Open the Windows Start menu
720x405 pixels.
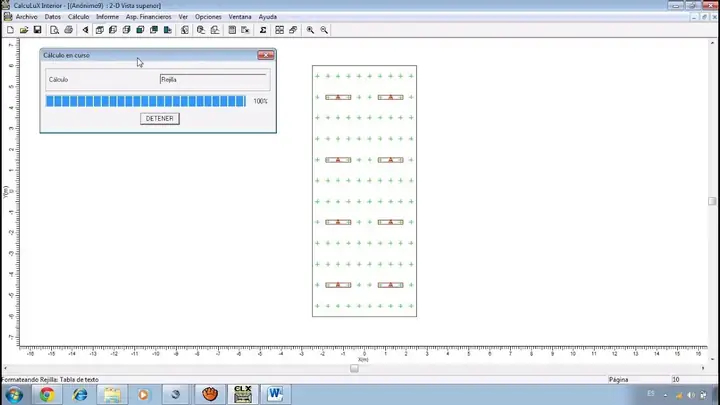[x=14, y=395]
